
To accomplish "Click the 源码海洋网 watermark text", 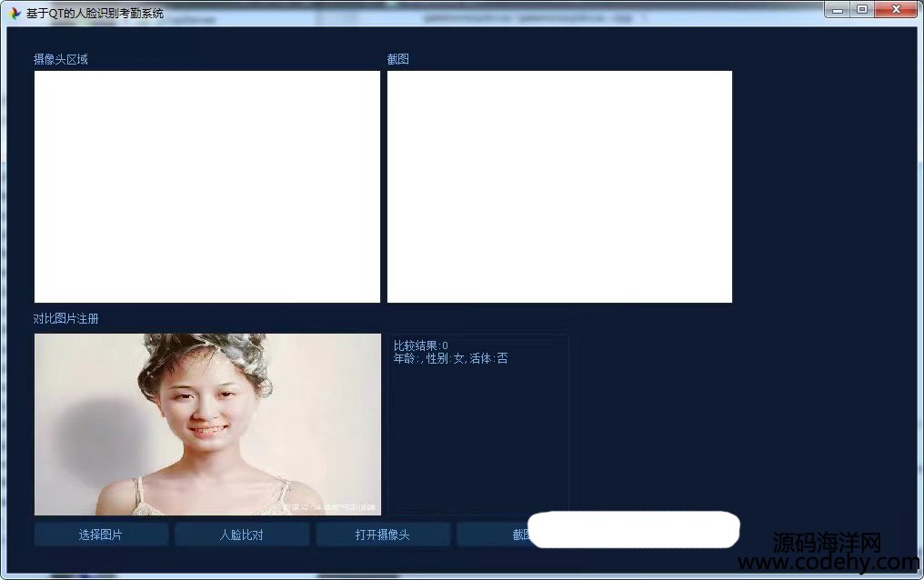I will click(827, 544).
